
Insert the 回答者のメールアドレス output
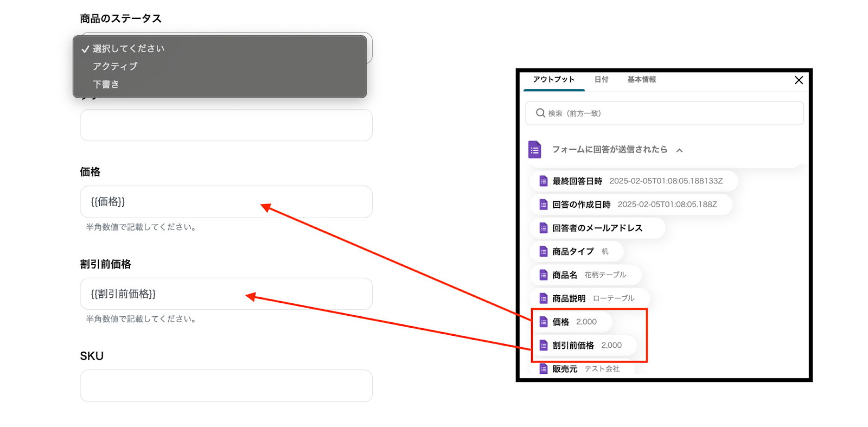[597, 228]
